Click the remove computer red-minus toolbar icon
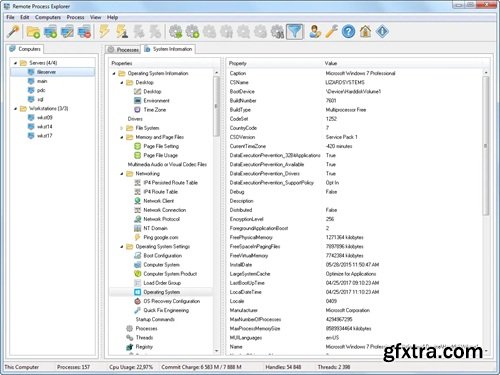Image resolution: width=500 pixels, height=375 pixels. tap(84, 32)
